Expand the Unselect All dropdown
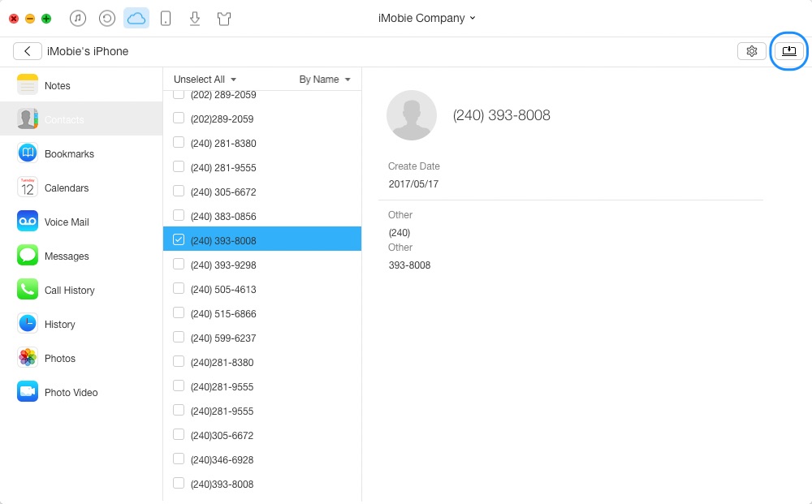 point(205,80)
